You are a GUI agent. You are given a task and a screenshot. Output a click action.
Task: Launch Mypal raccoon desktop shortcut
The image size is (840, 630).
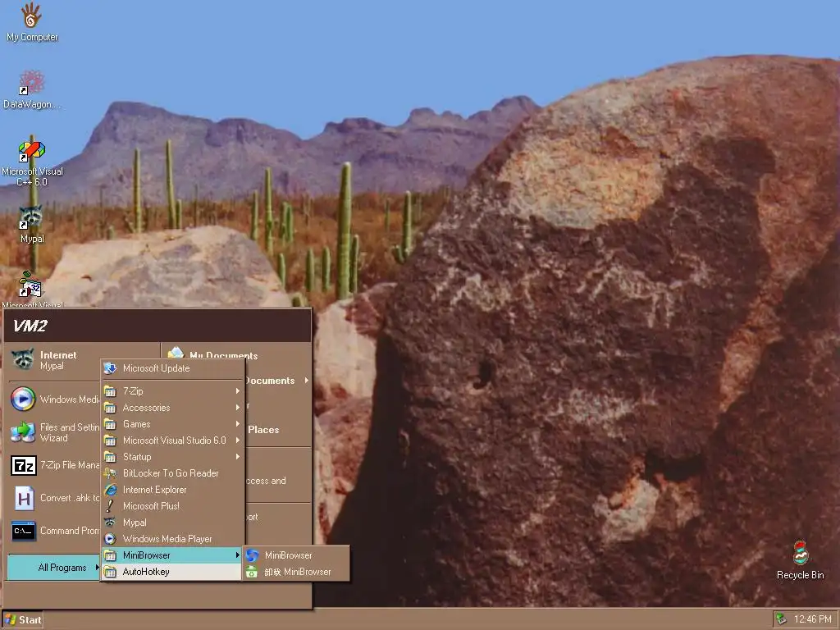[x=31, y=217]
